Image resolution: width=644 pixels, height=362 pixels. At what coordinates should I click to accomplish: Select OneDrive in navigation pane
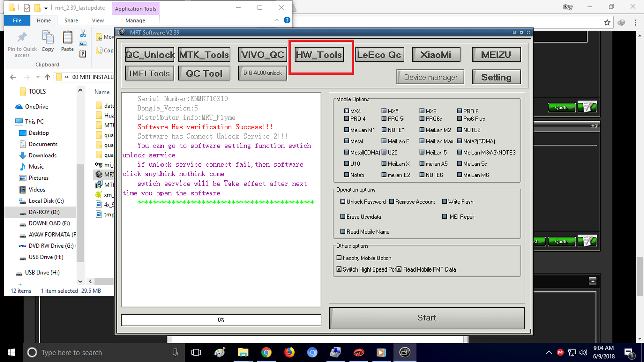click(31, 107)
